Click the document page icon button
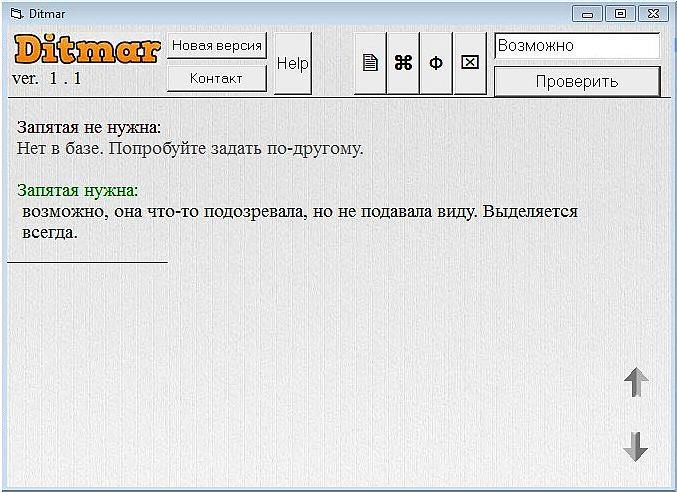The height and width of the screenshot is (492, 677). pos(370,63)
